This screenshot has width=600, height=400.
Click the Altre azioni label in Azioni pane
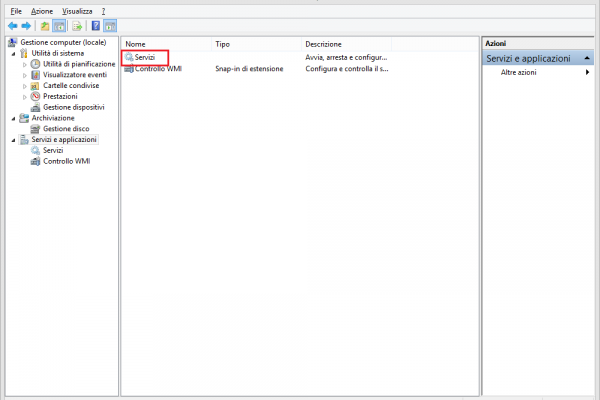[x=518, y=72]
